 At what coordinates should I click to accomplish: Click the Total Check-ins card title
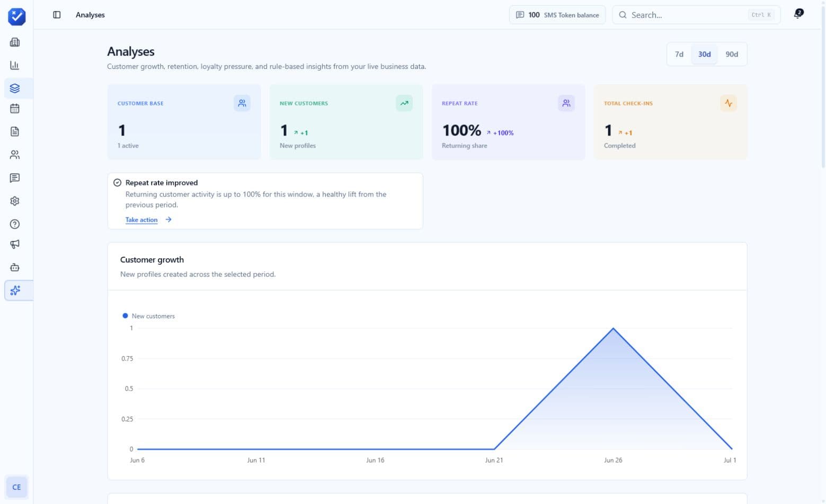pos(628,103)
